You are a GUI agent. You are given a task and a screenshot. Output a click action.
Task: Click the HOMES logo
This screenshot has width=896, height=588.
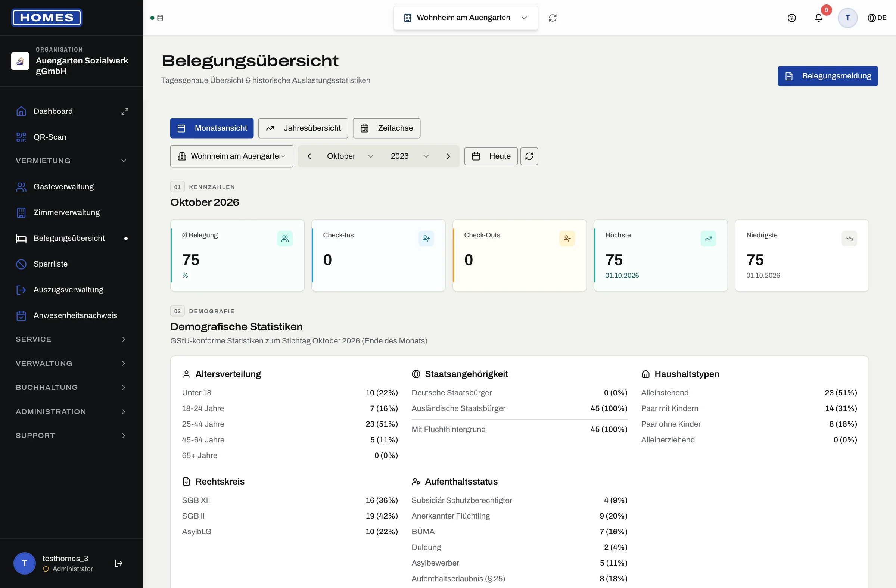47,18
